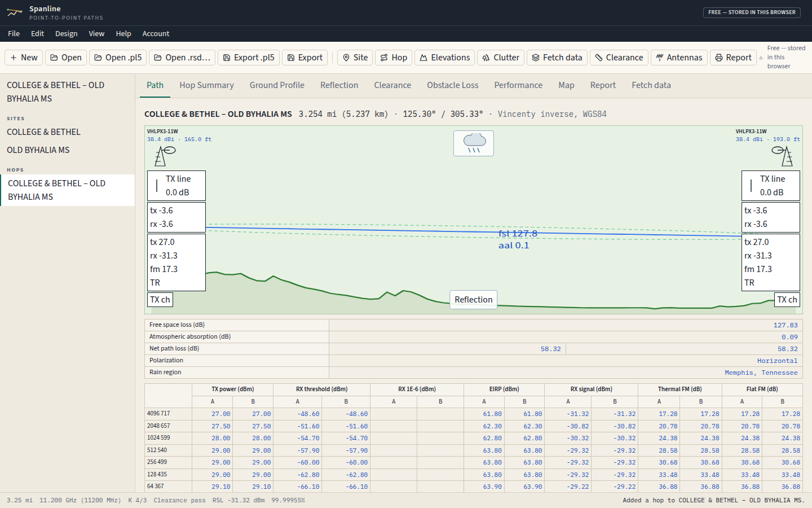Switch to the Obstacle Loss tab
The width and height of the screenshot is (812, 508).
point(452,85)
